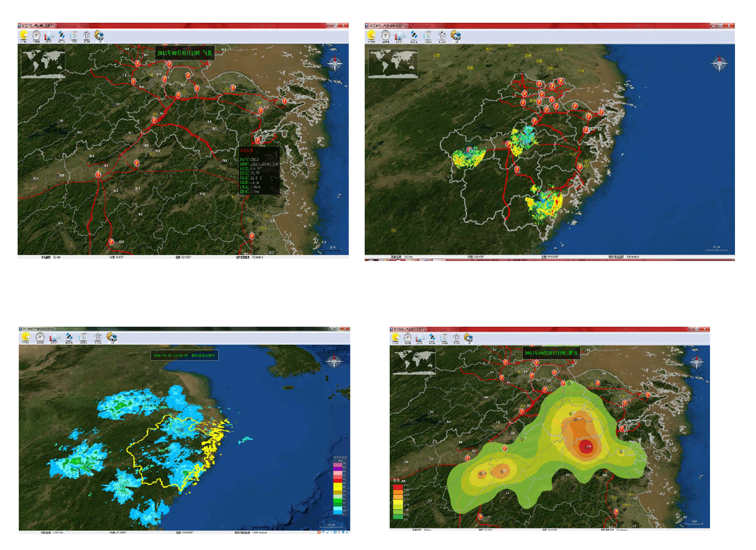This screenshot has width=756, height=550.
Task: Select the transmission tower icon in the blue radar echo window
Action: [97, 338]
